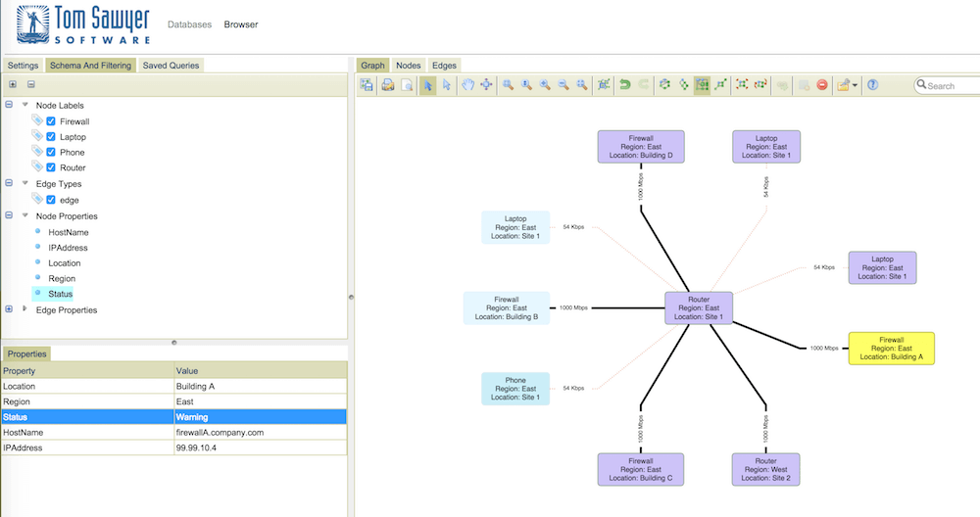Click the Databases link in header
Image resolution: width=980 pixels, height=517 pixels.
coord(189,24)
